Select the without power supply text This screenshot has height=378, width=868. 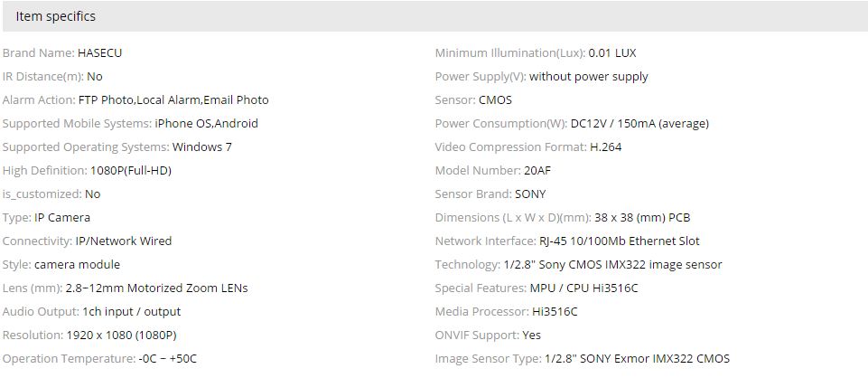589,77
